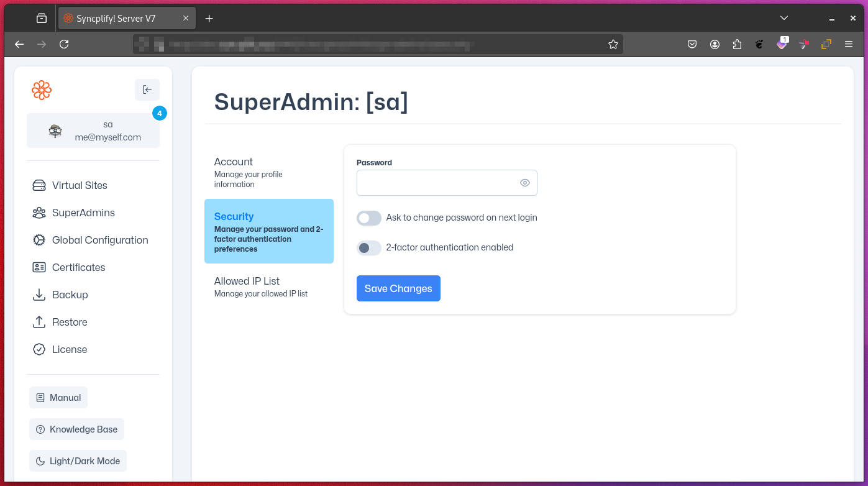
Task: Switch to the Account section
Action: click(249, 171)
